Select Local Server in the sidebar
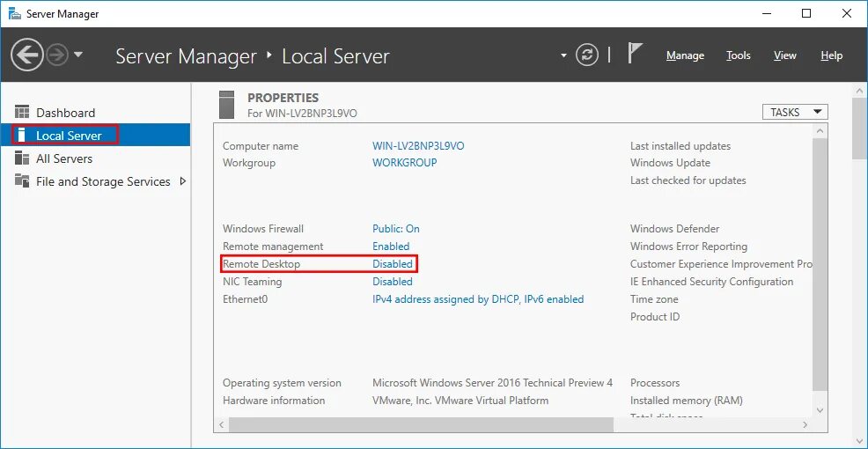 click(x=69, y=136)
